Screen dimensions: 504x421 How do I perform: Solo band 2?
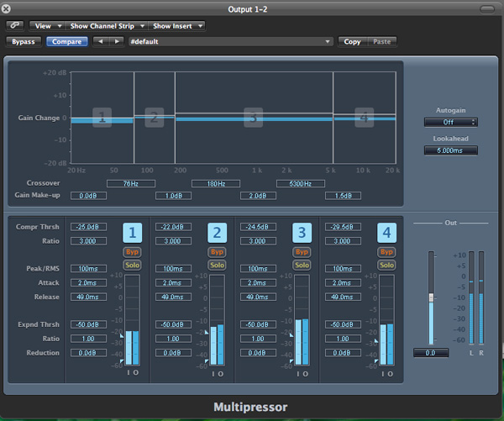click(218, 265)
